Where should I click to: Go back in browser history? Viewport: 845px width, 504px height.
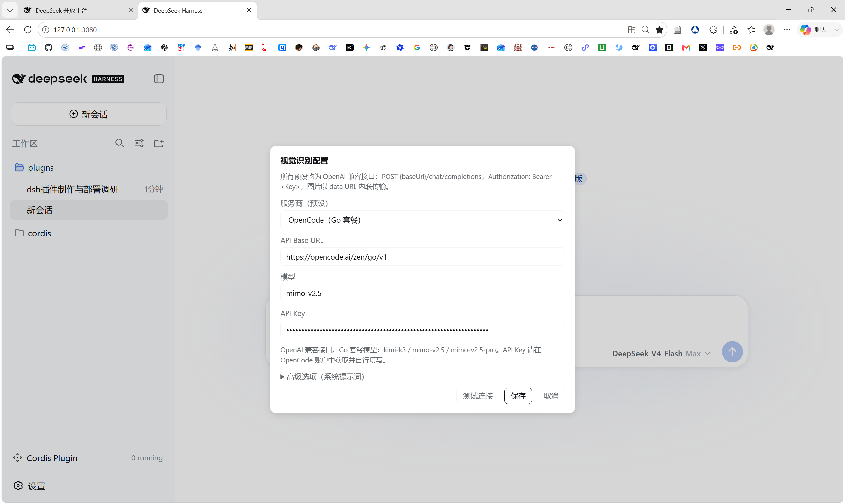click(x=10, y=30)
